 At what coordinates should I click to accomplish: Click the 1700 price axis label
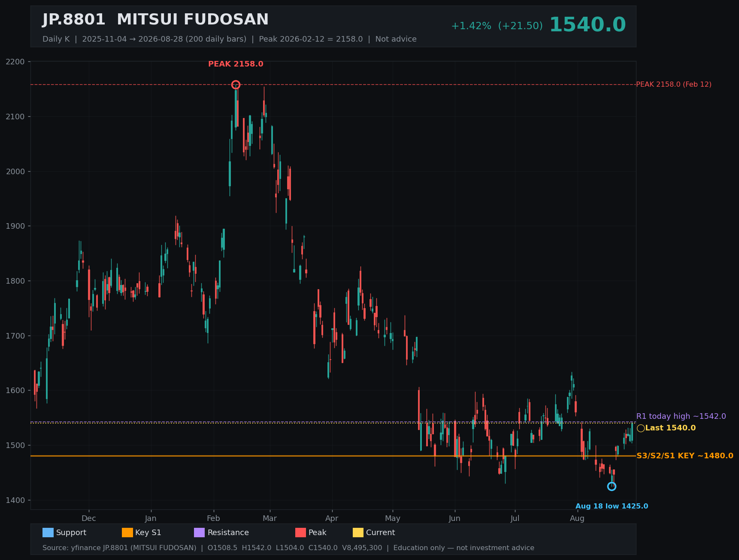coord(15,336)
